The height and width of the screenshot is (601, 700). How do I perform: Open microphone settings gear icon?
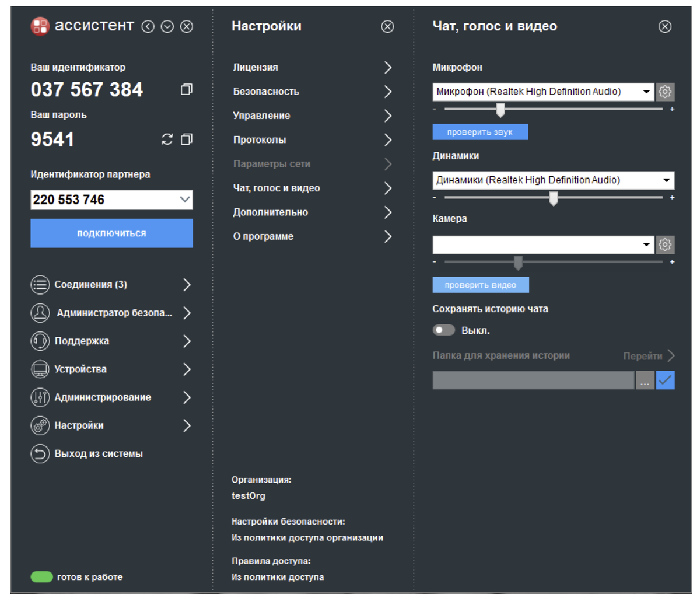[x=665, y=92]
